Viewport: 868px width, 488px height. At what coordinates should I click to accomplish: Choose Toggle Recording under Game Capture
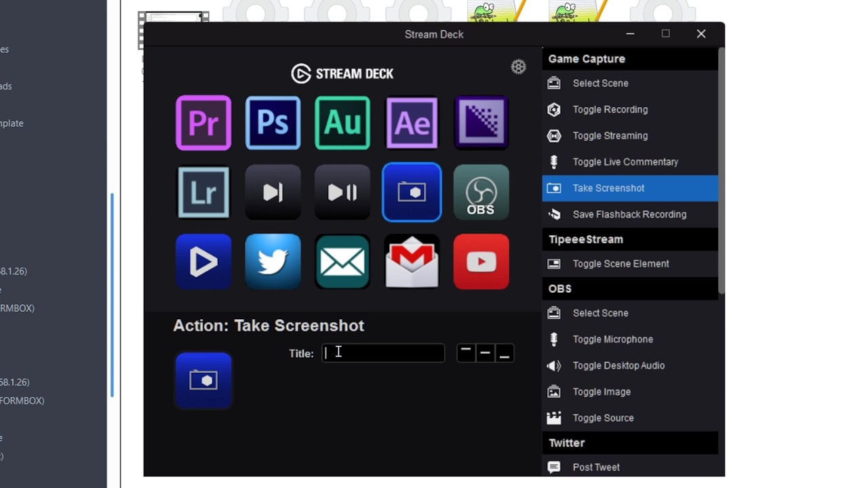(x=610, y=109)
